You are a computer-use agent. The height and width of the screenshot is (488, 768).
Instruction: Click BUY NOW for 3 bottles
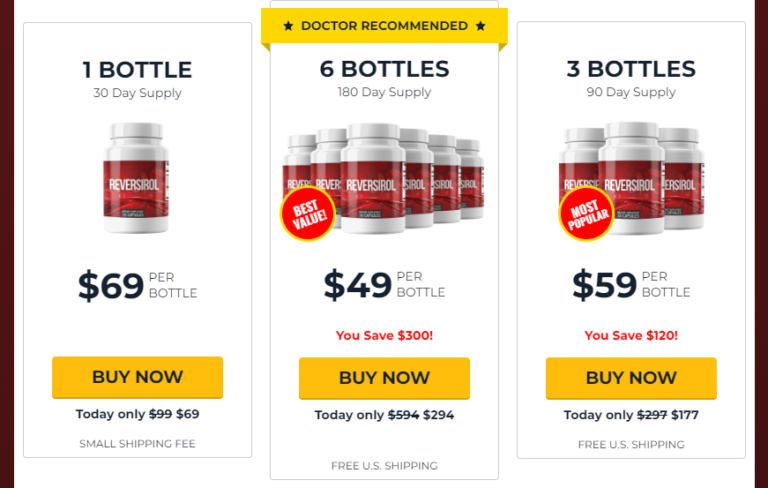tap(631, 378)
